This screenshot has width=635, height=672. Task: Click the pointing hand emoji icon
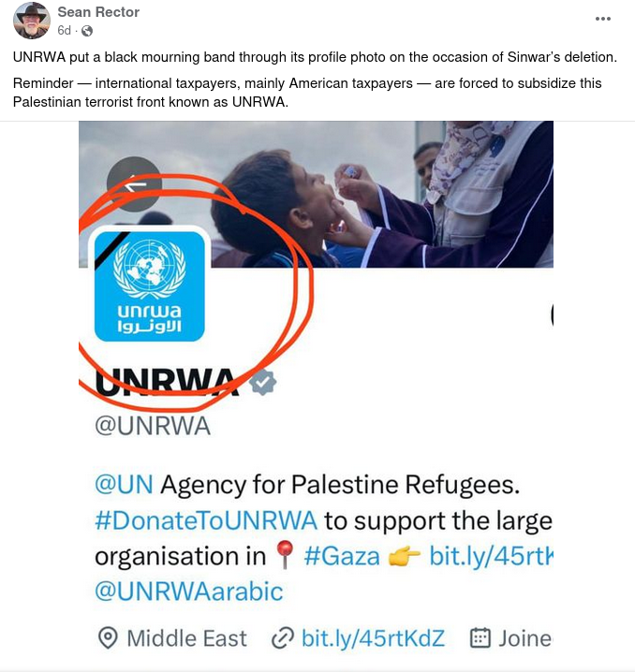point(404,557)
